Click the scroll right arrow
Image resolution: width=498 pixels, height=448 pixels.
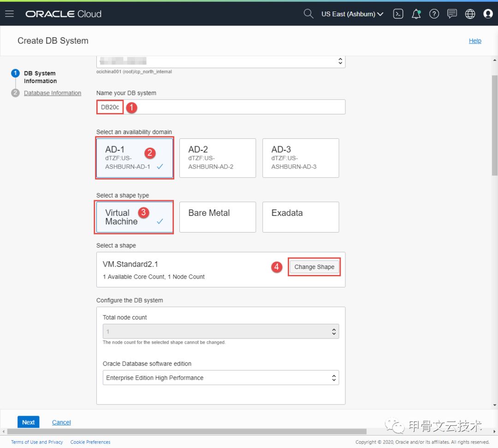(x=494, y=431)
